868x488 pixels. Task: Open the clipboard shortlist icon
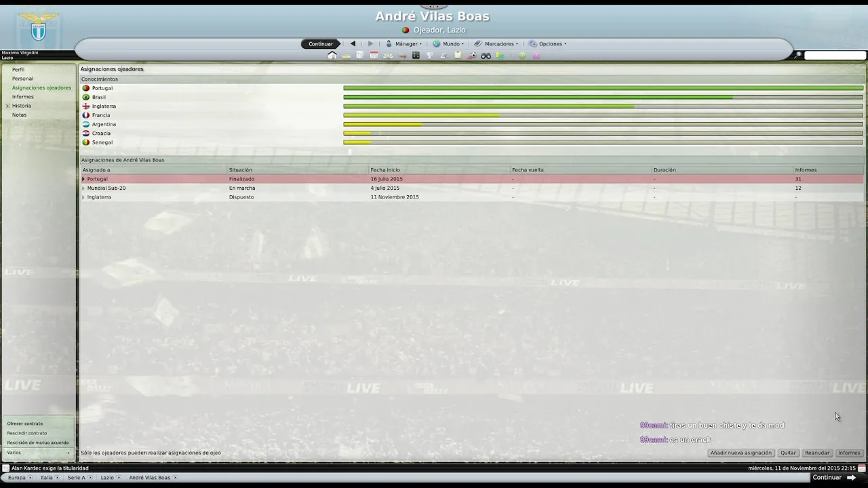tap(458, 56)
